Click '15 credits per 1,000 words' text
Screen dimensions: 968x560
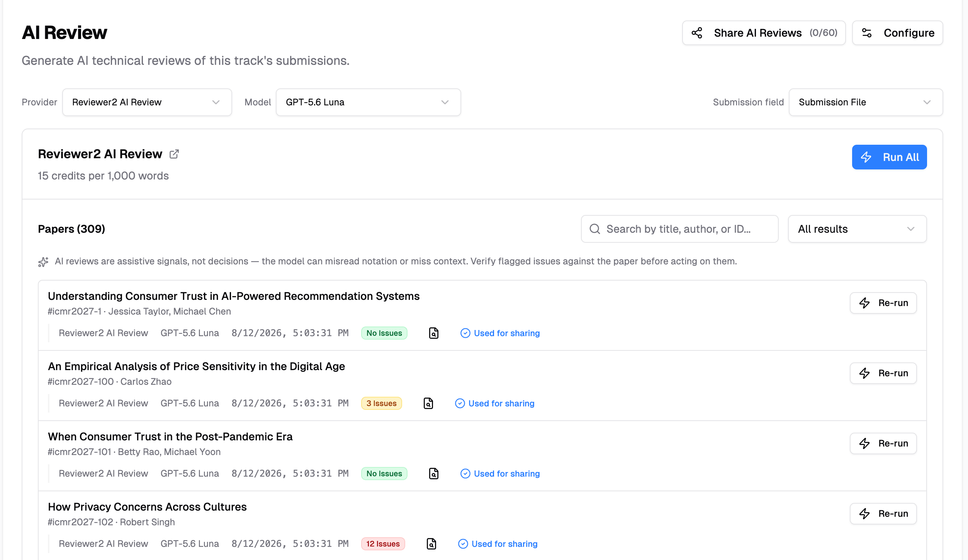[x=103, y=176]
